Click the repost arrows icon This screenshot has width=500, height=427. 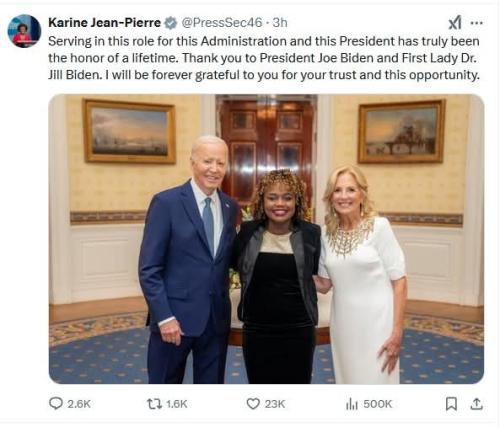click(155, 404)
